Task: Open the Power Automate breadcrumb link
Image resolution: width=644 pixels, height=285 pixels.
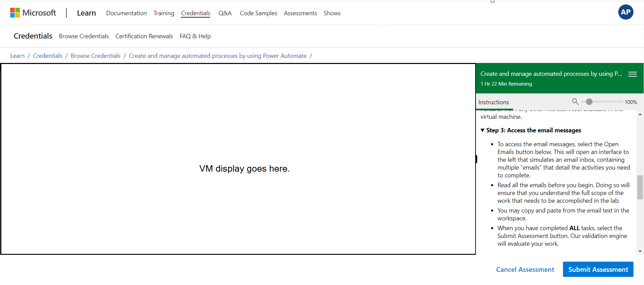Action: click(218, 56)
